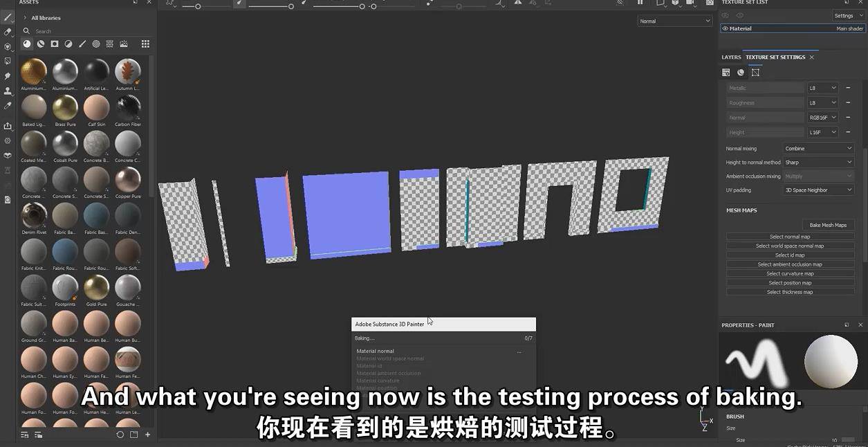Open general texture set settings icon
Screen dimensions: 868x447
click(726, 72)
